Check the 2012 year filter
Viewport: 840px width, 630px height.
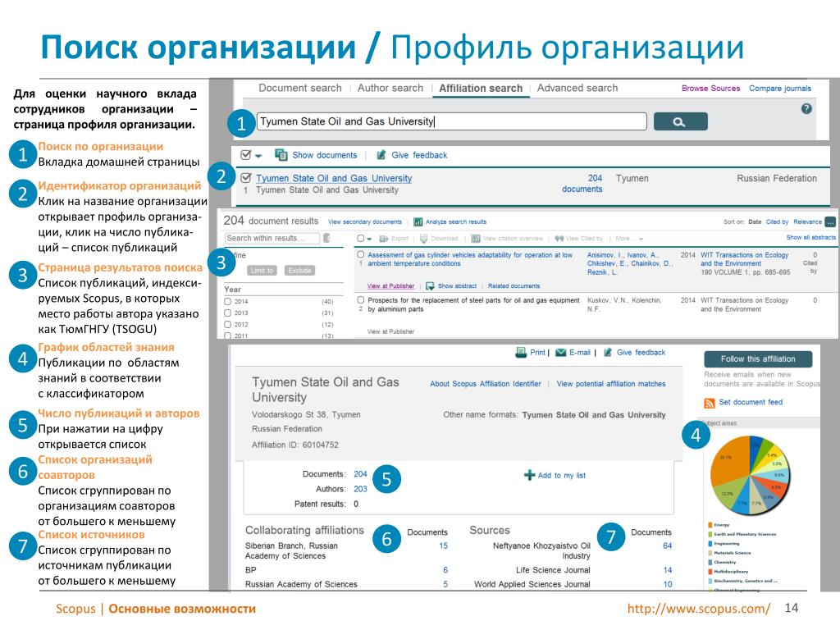pos(228,324)
